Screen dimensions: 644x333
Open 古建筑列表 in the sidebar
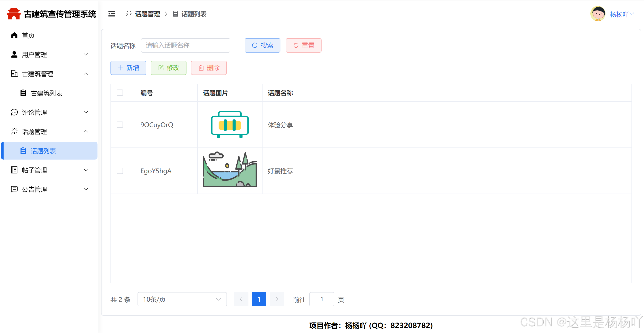coord(46,93)
